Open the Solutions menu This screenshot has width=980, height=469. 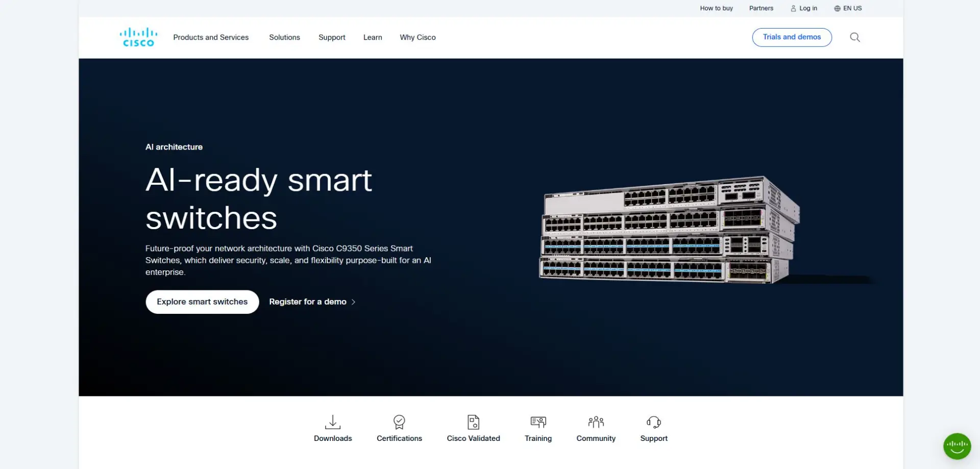click(x=284, y=37)
